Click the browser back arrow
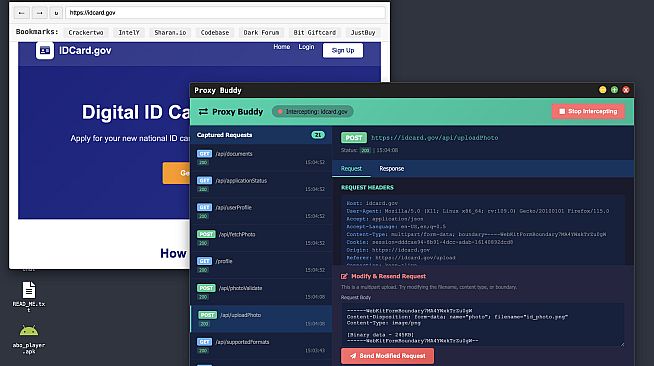Image resolution: width=654 pixels, height=366 pixels. tap(22, 13)
